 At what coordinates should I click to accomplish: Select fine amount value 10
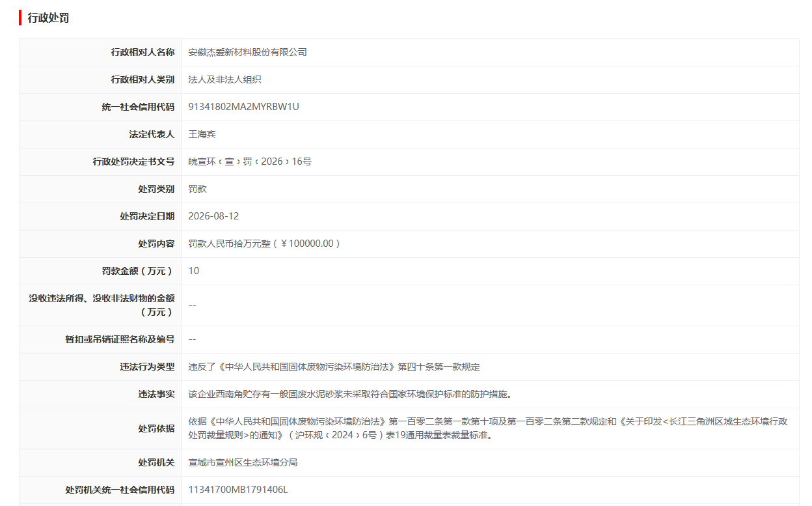click(x=194, y=271)
